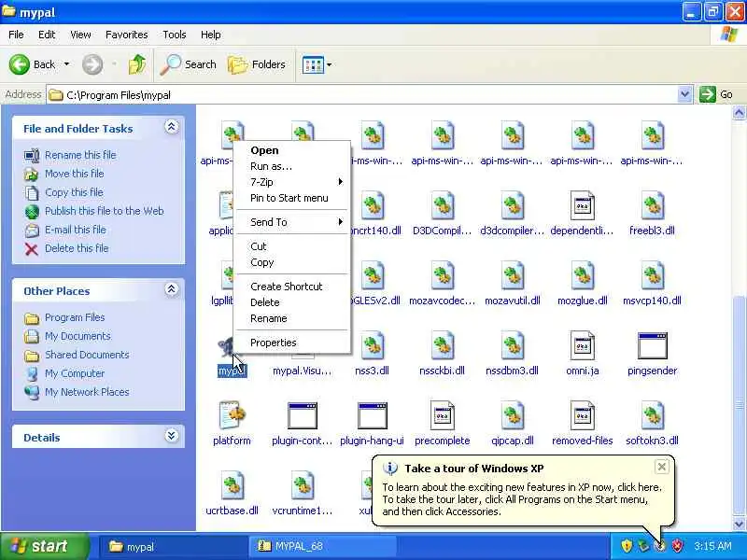Image resolution: width=747 pixels, height=560 pixels.
Task: Open Properties from the context menu
Action: click(x=291, y=343)
